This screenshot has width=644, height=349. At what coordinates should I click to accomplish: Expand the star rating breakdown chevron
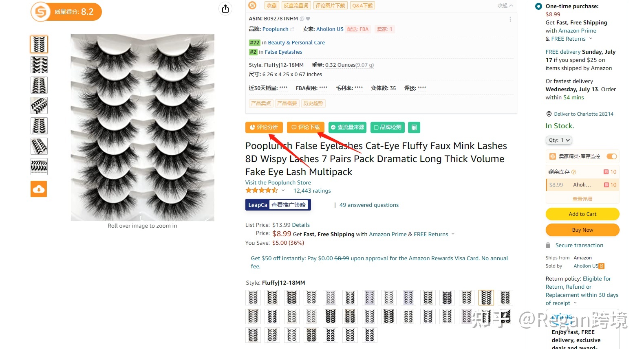point(283,190)
